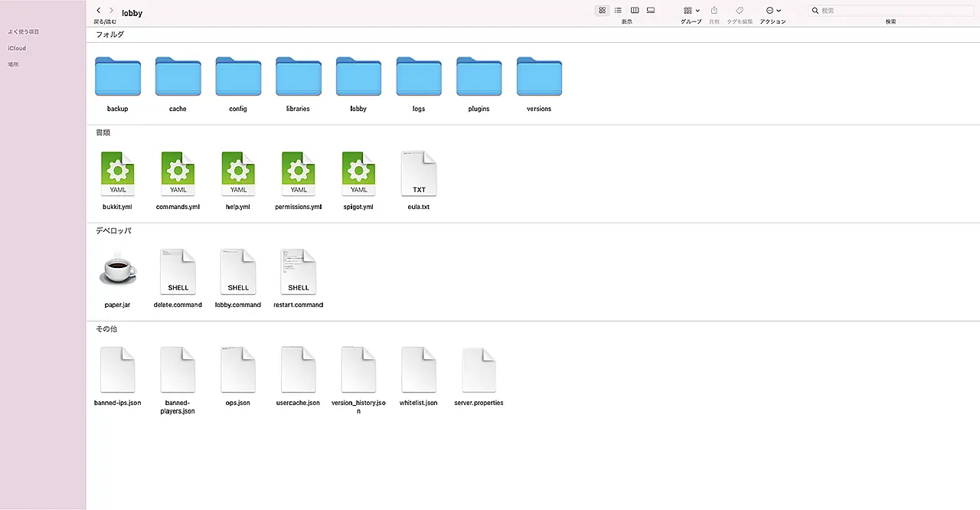This screenshot has width=980, height=510.
Task: Click the Favorites (よく使う項目) sidebar heading
Action: pos(24,32)
